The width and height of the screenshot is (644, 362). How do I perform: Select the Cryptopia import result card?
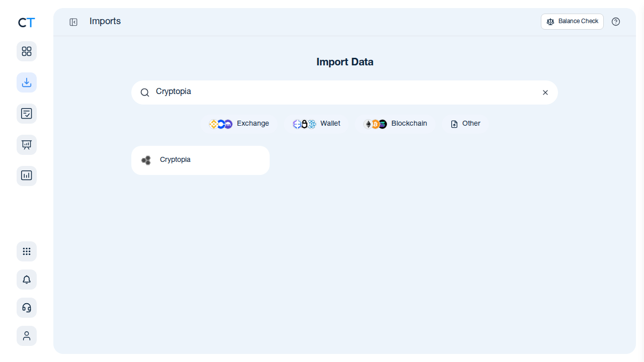(200, 160)
